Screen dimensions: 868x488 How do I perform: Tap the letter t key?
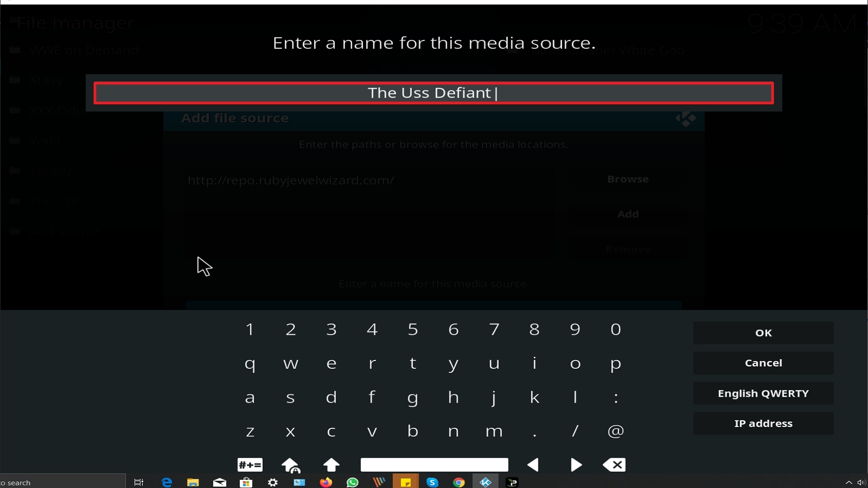coord(413,364)
